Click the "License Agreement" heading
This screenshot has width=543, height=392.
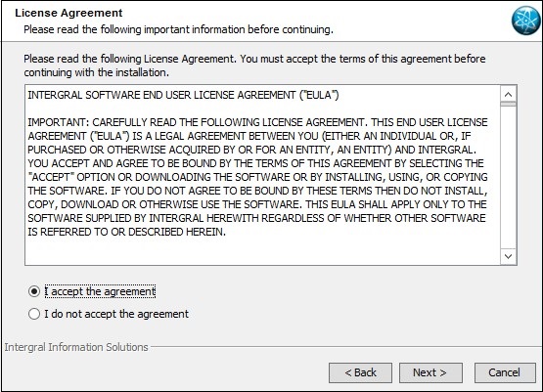[68, 13]
